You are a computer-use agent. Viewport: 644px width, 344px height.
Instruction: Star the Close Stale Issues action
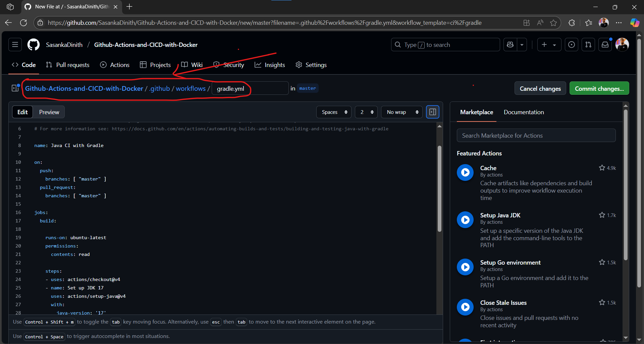pyautogui.click(x=602, y=302)
